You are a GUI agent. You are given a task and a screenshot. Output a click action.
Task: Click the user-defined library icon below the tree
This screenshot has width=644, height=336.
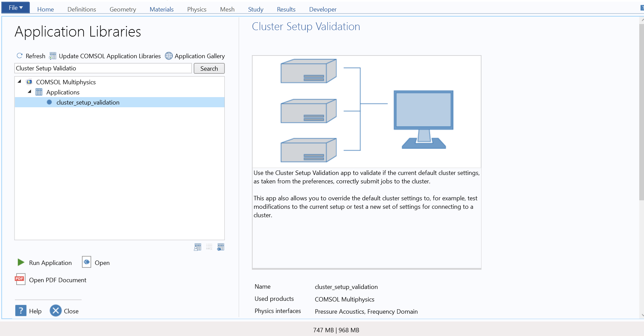(x=198, y=247)
